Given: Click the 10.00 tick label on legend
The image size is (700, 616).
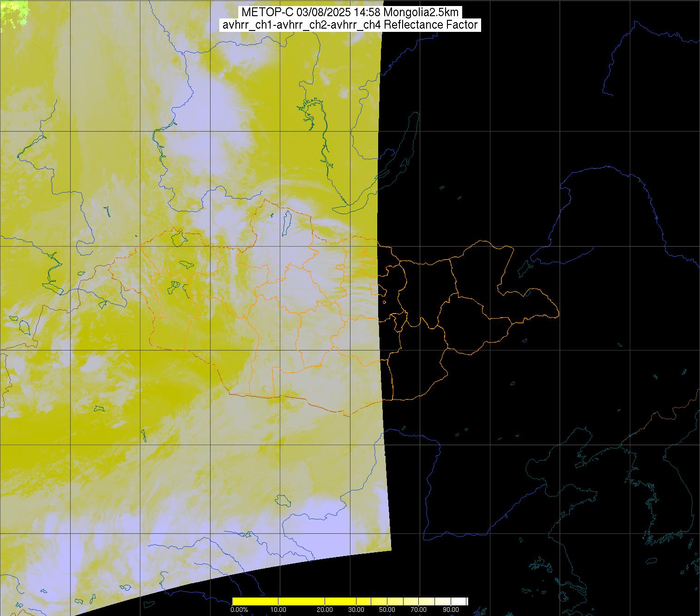Looking at the screenshot, I should 278,610.
